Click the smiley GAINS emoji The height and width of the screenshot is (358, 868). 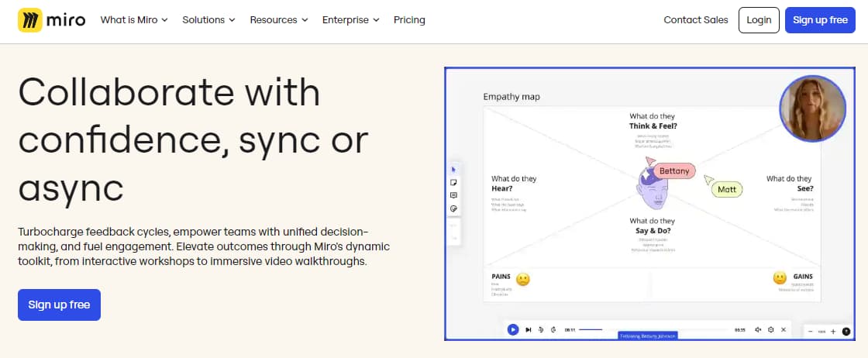[780, 277]
